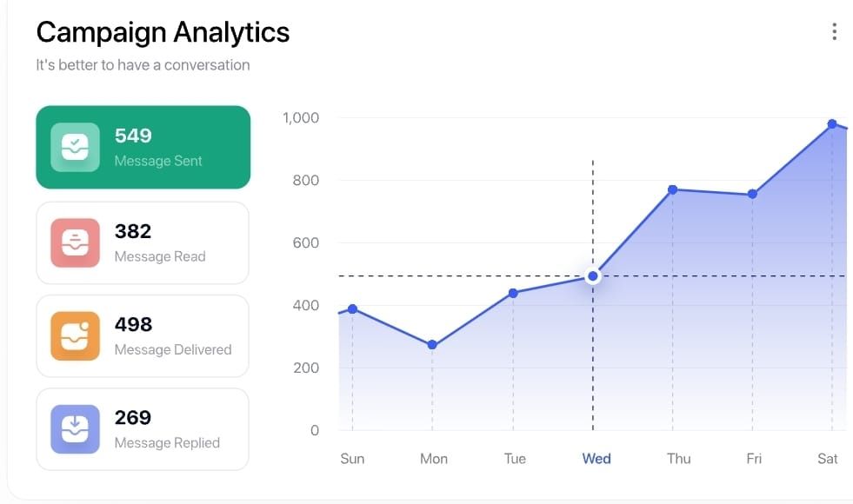This screenshot has height=504, width=853.
Task: Click the Wed axis label
Action: tap(596, 459)
